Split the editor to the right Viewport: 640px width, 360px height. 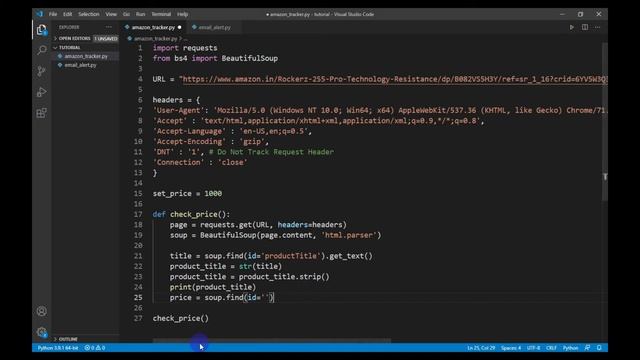585,27
